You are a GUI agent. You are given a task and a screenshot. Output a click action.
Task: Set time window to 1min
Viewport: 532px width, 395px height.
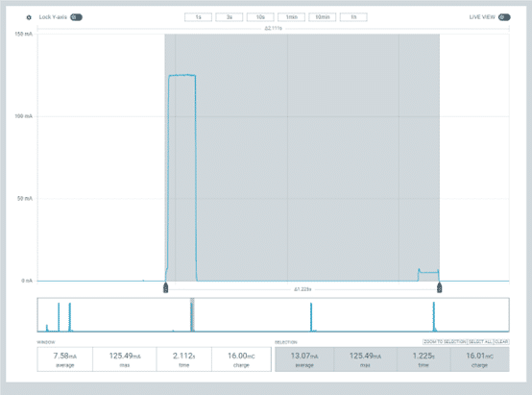tap(291, 17)
